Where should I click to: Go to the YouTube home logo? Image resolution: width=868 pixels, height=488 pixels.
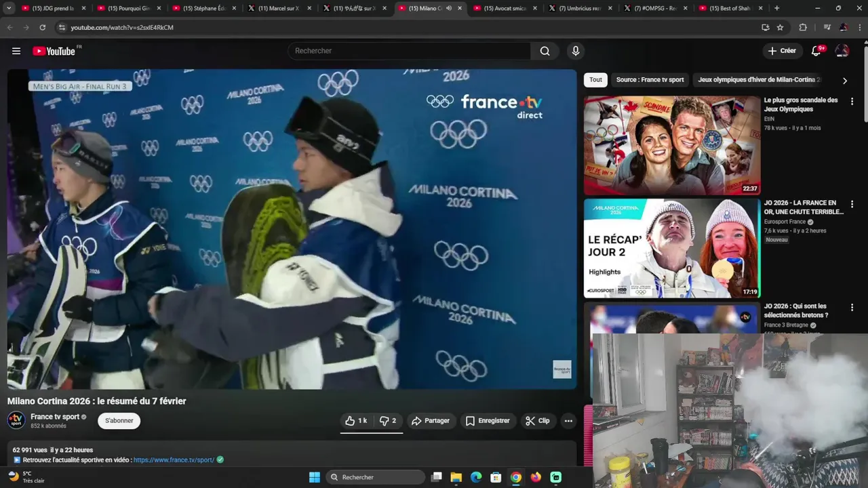click(x=54, y=51)
